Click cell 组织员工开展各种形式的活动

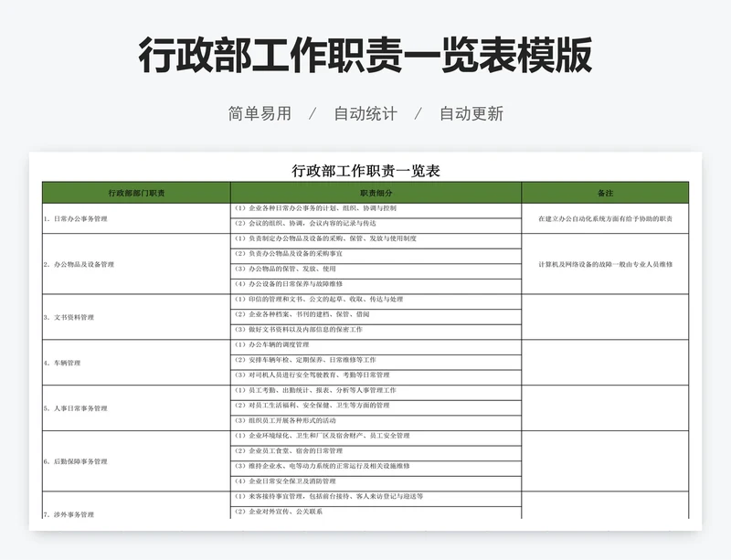point(376,422)
